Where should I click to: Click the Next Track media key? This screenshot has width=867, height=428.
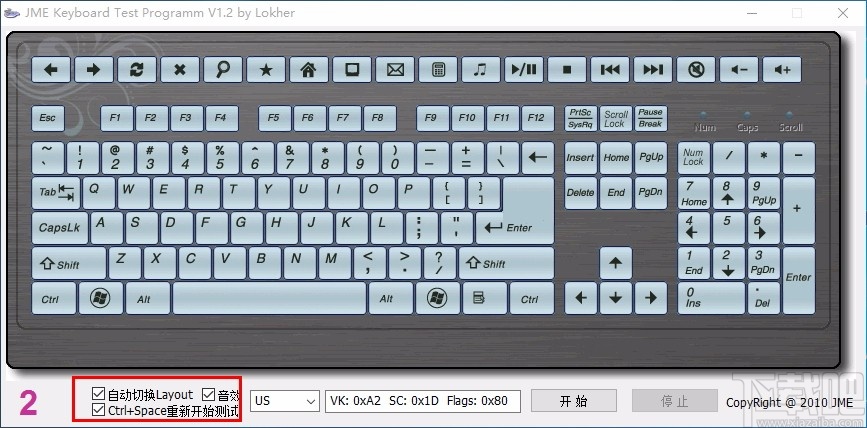[x=653, y=70]
